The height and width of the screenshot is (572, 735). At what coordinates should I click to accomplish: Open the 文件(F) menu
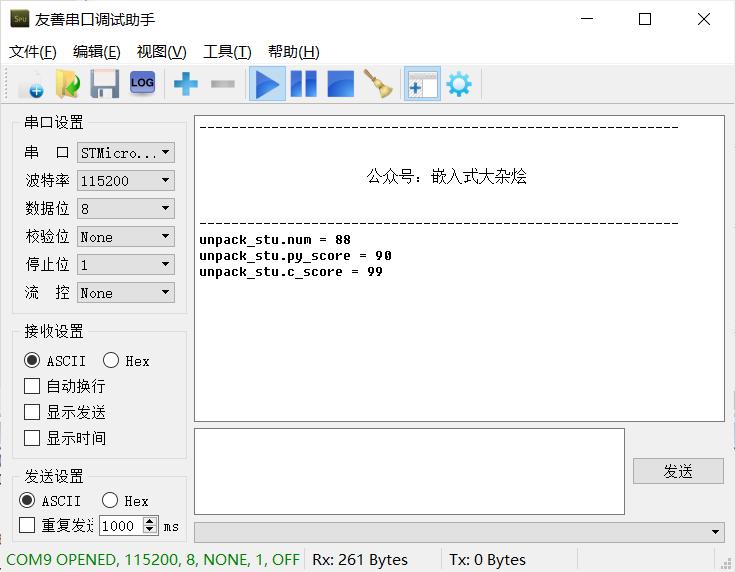click(x=33, y=52)
